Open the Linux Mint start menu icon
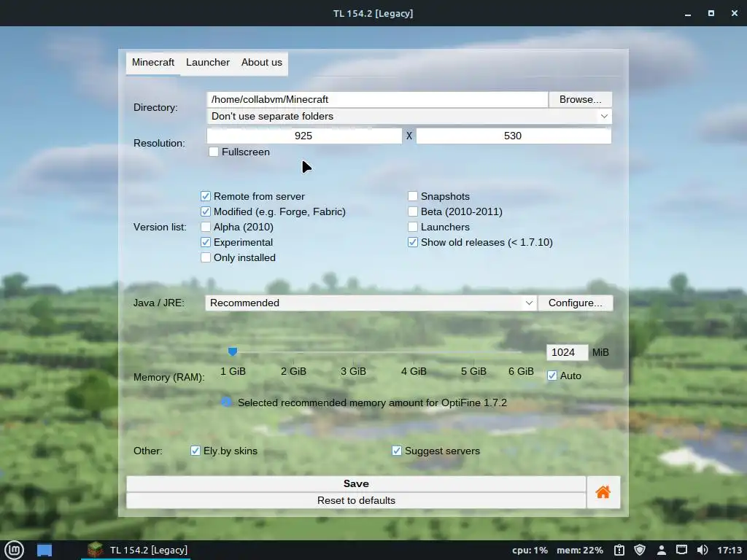The width and height of the screenshot is (747, 560). (x=15, y=550)
